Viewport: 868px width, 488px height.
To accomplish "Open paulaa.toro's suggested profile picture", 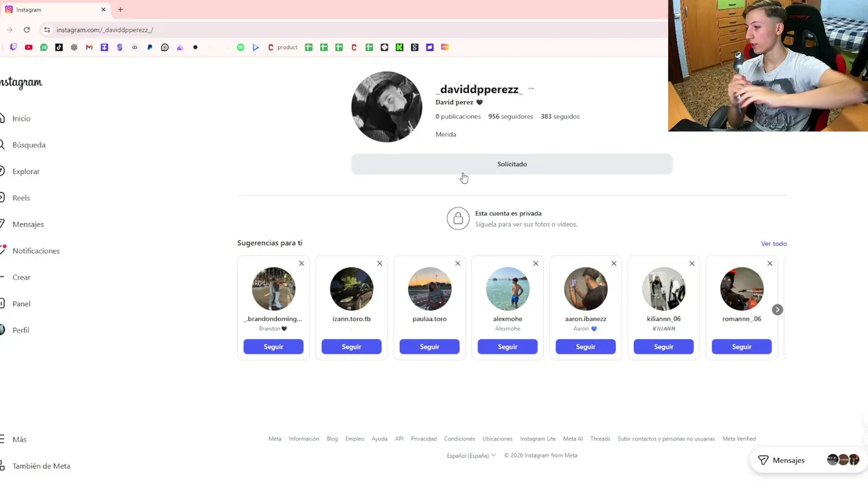I will (429, 289).
